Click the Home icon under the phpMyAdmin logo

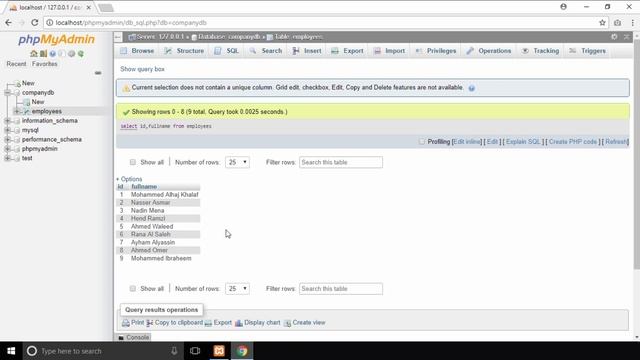[34, 53]
